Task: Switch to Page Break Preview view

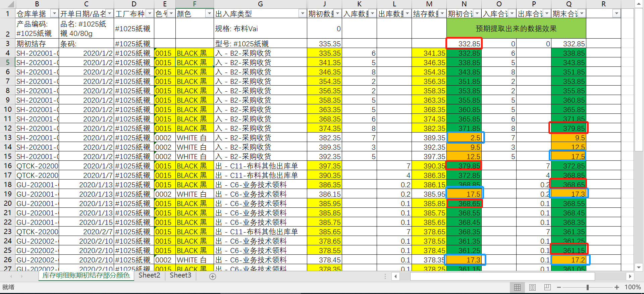Action: click(547, 287)
